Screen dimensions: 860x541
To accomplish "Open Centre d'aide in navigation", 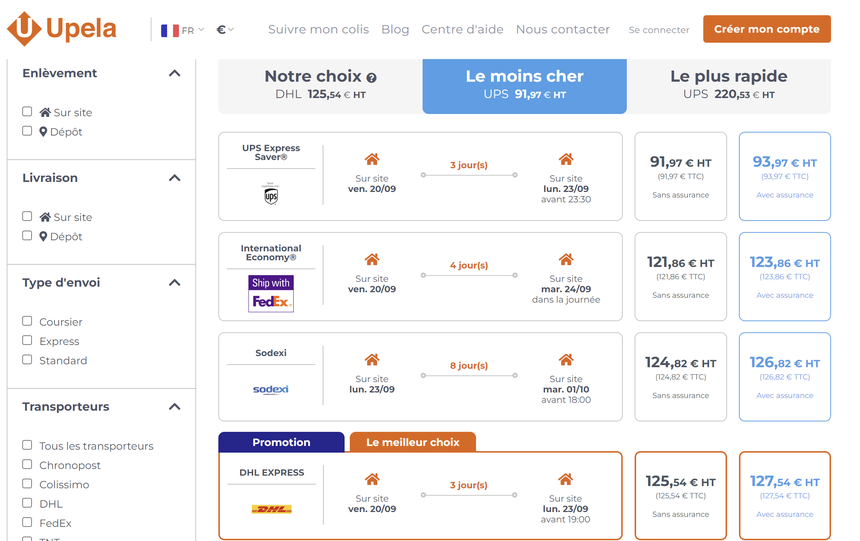I will click(462, 30).
